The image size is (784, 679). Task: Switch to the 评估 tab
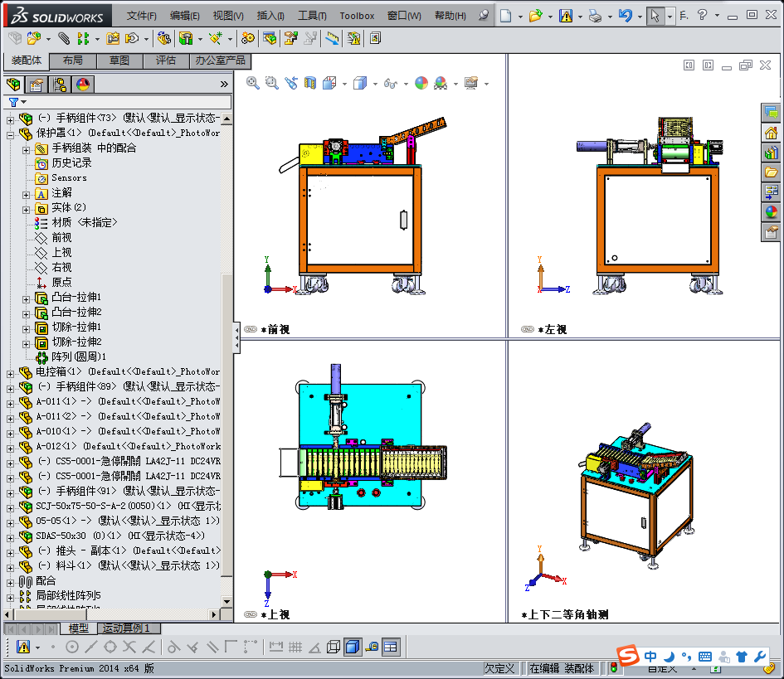pos(166,61)
